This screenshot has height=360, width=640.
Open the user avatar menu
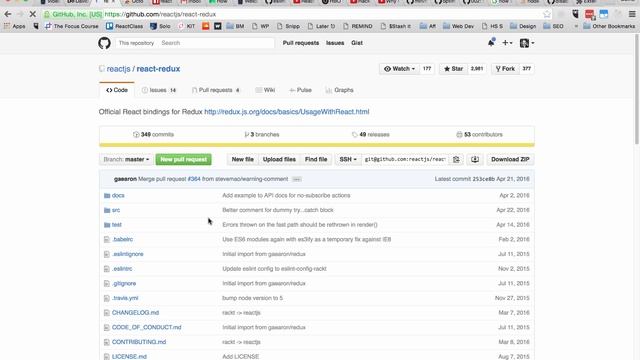pos(527,43)
